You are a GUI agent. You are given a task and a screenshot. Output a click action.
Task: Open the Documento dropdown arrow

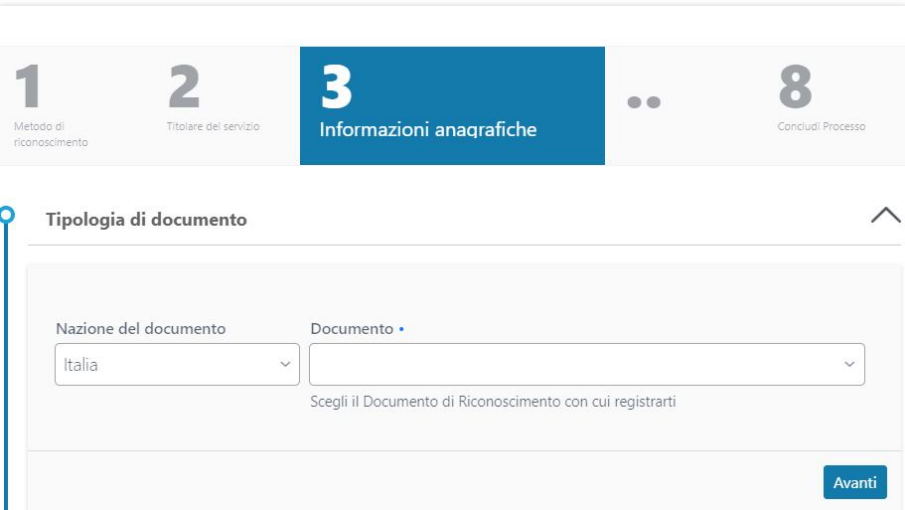pyautogui.click(x=849, y=365)
